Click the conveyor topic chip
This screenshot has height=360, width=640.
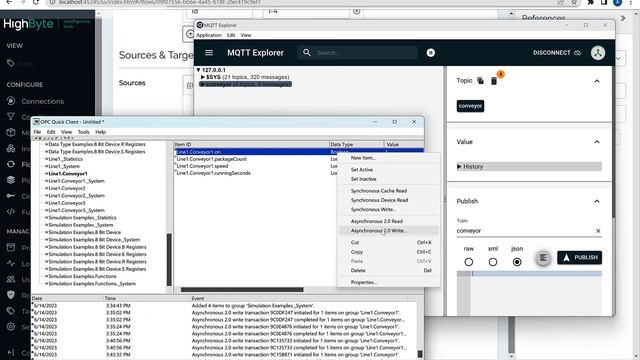pos(470,106)
